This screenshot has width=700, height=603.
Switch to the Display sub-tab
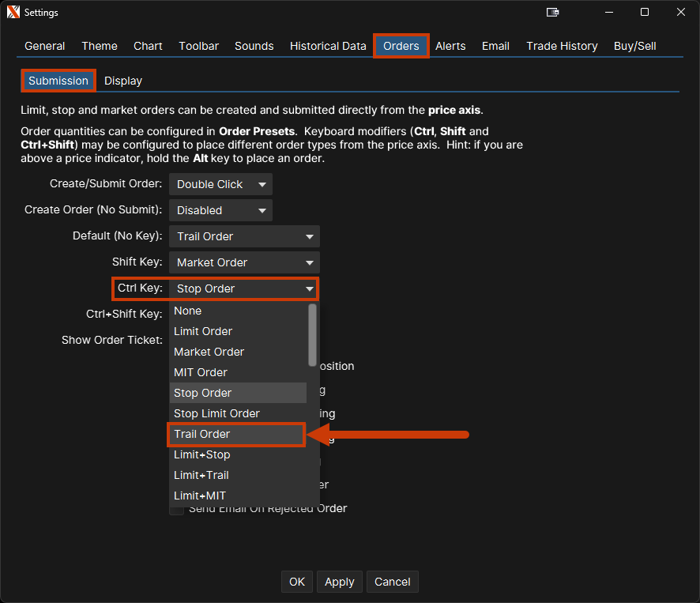tap(123, 81)
